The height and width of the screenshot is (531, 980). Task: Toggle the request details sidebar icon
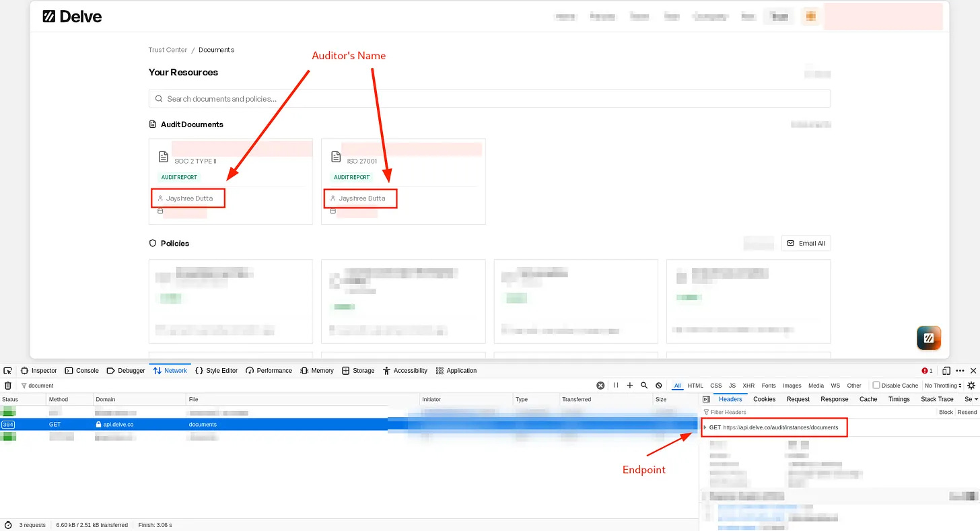pyautogui.click(x=706, y=399)
